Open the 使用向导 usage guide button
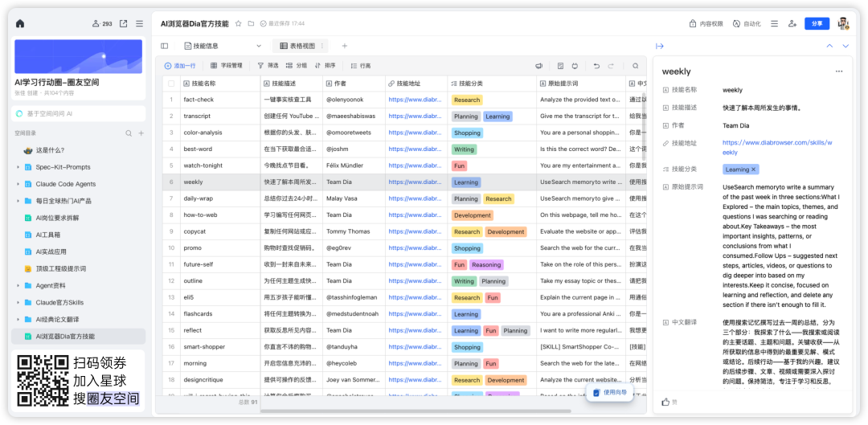The image size is (868, 425). (609, 392)
